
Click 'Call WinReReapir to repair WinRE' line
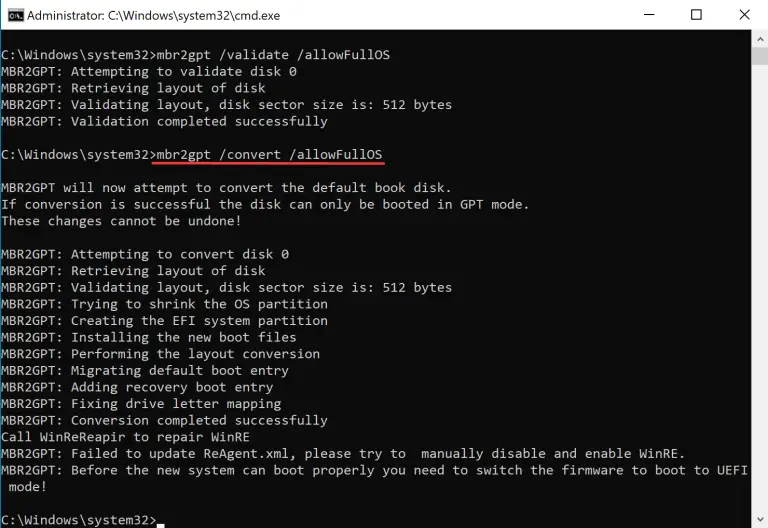[x=125, y=437]
